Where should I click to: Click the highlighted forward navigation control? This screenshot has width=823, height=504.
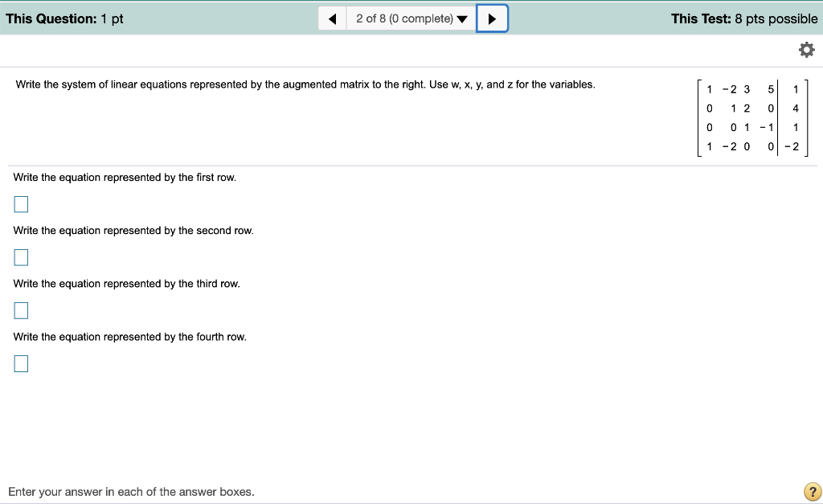[x=492, y=17]
